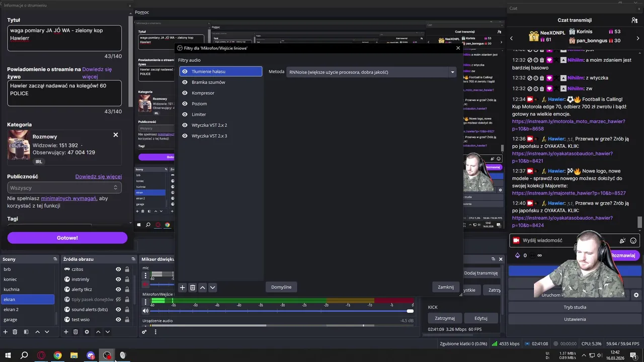Open the Publiczność dropdown showing Wszyscy
Viewport: 644px width, 362px height.
point(64,188)
